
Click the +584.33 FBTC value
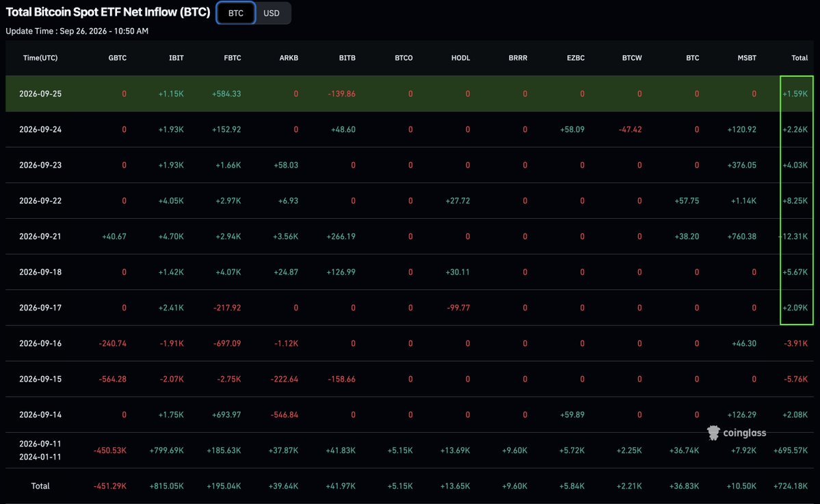pos(226,94)
